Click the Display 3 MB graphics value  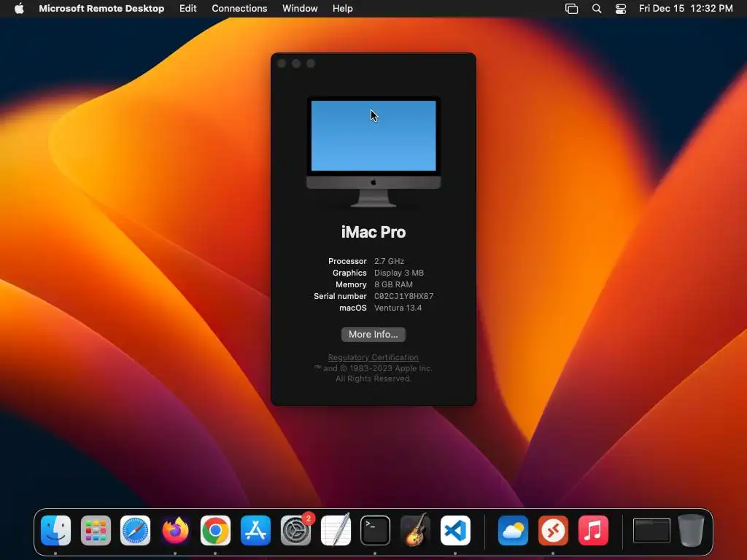tap(399, 273)
